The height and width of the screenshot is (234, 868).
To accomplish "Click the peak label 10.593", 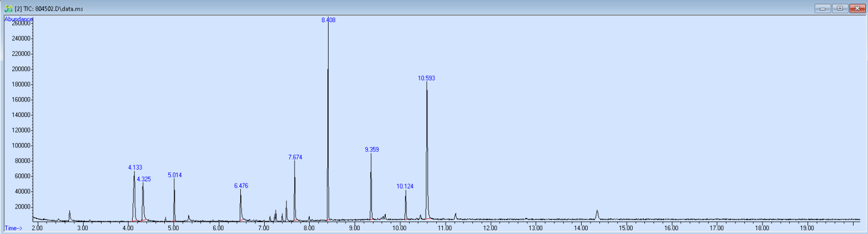I will (x=426, y=78).
